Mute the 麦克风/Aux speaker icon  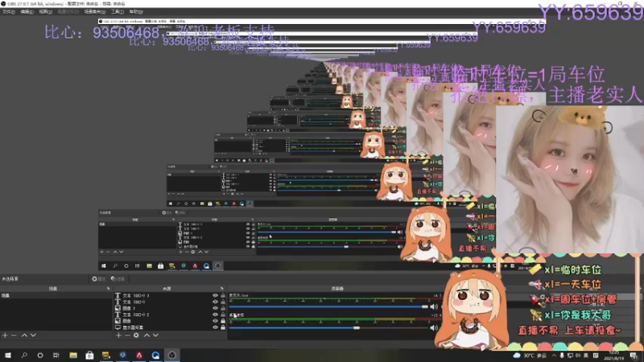[434, 306]
